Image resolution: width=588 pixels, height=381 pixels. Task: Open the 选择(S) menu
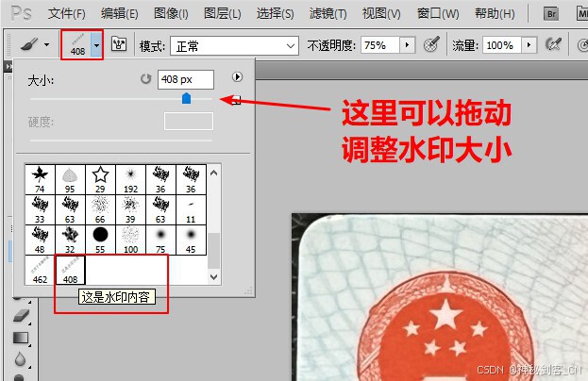[275, 14]
